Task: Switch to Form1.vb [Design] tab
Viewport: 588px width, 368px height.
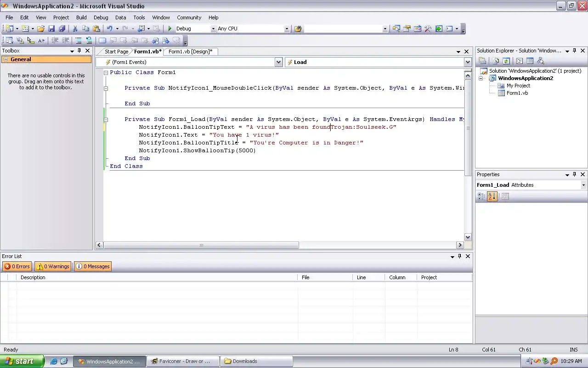Action: 190,52
